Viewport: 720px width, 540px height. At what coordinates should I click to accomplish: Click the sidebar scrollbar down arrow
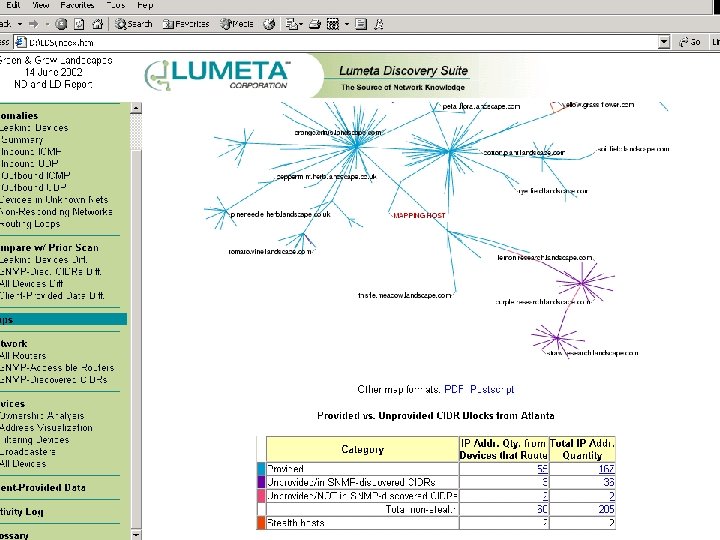pos(136,535)
